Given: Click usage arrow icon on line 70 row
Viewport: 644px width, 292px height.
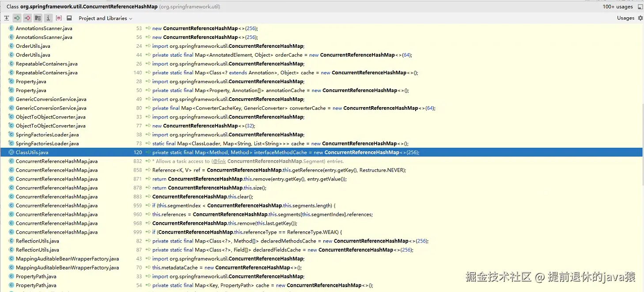Looking at the screenshot, I should point(148,267).
